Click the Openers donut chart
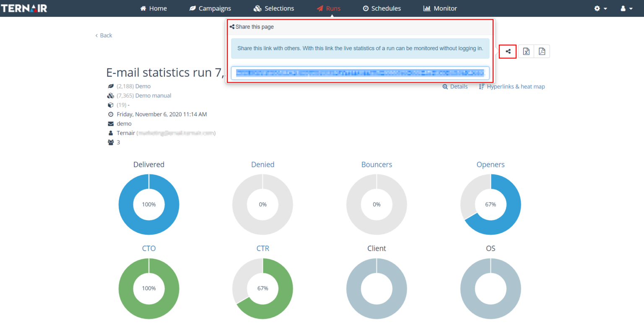644x323 pixels. tap(491, 204)
